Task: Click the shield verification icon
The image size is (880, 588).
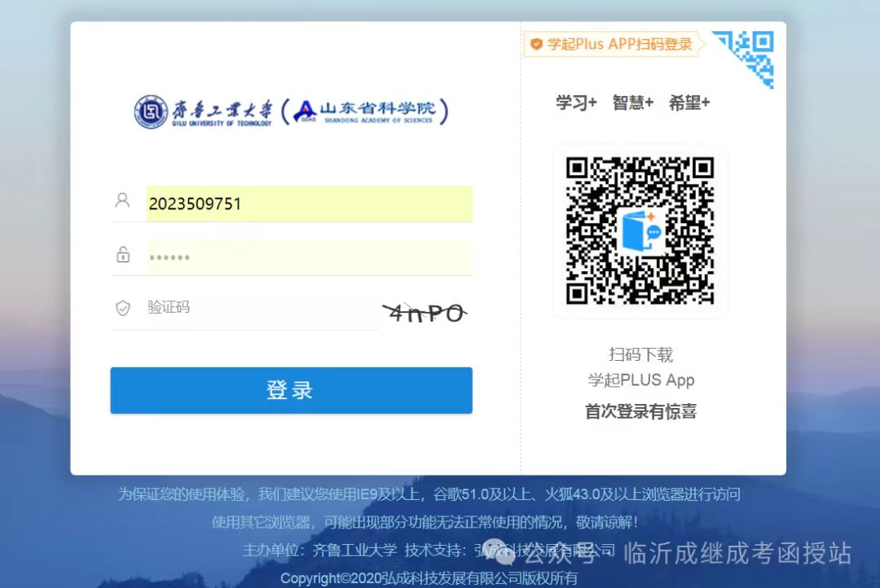Action: pos(122,308)
